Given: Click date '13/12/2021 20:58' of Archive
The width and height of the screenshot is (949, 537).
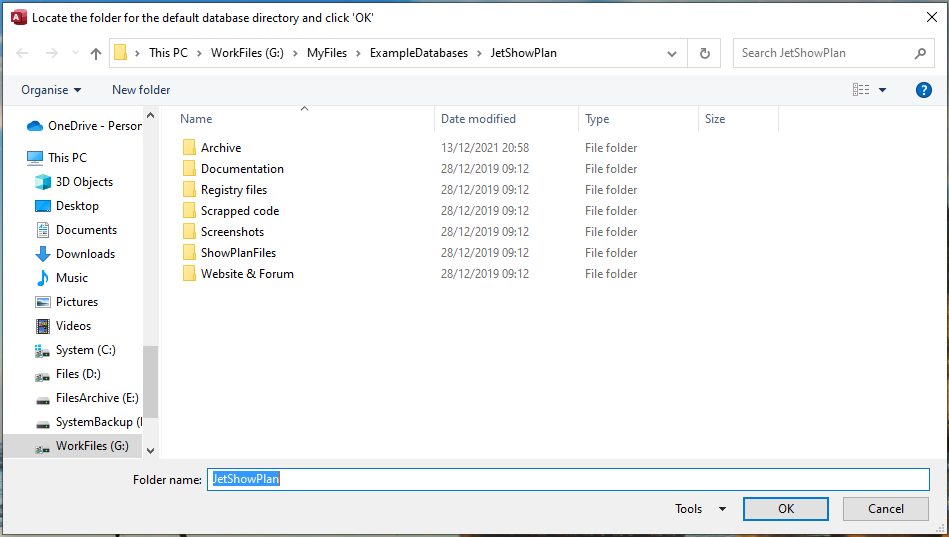Looking at the screenshot, I should pos(485,148).
